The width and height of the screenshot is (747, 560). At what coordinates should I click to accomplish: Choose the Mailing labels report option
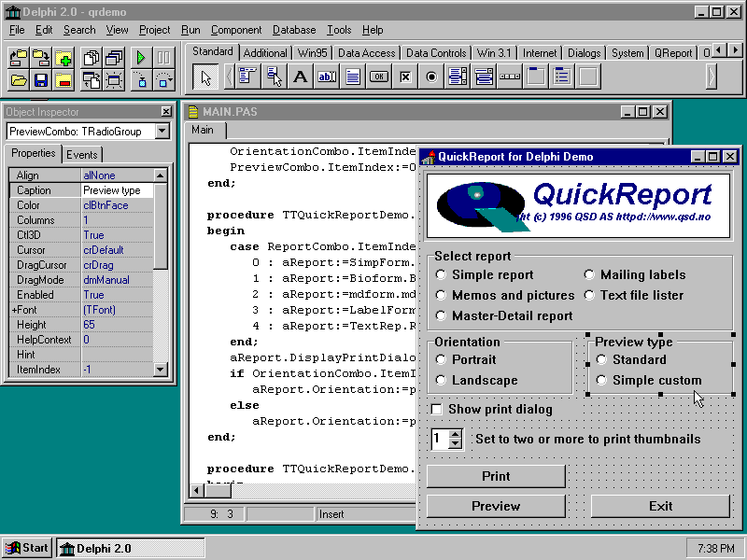coord(590,274)
